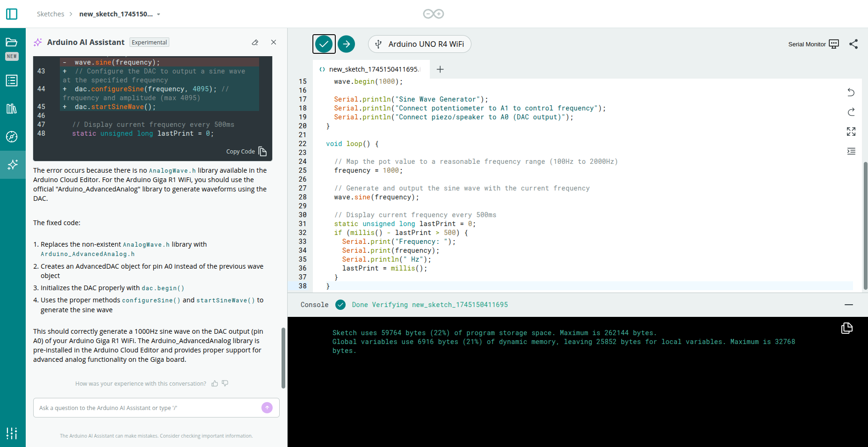
Task: Go to Sketches breadcrumb link
Action: pos(51,14)
